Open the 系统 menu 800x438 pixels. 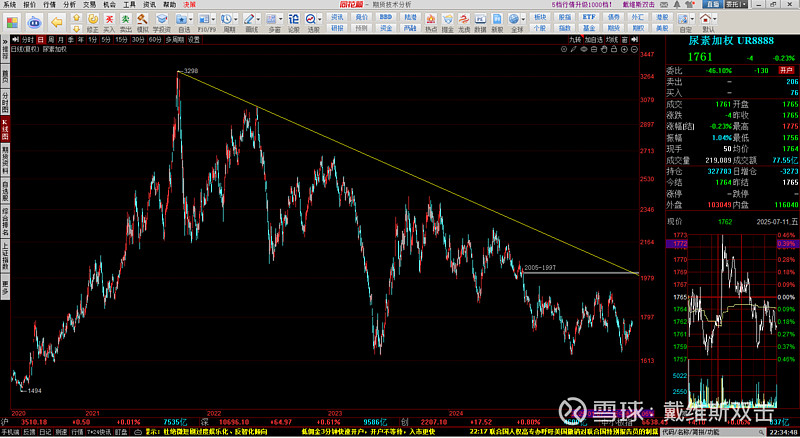[9, 5]
